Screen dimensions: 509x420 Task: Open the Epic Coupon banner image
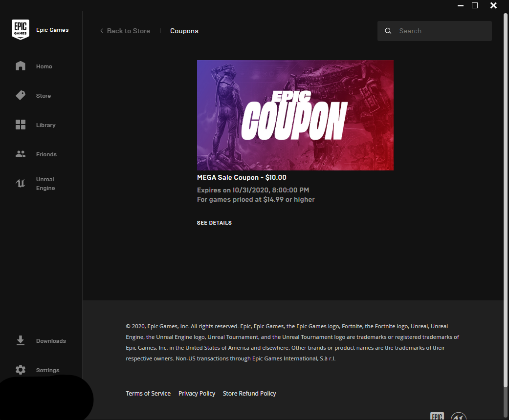(x=295, y=115)
